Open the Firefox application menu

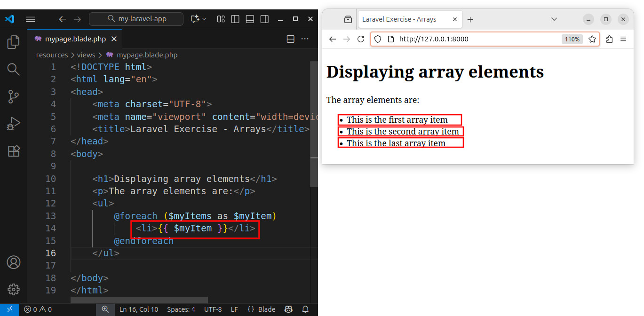pos(623,39)
